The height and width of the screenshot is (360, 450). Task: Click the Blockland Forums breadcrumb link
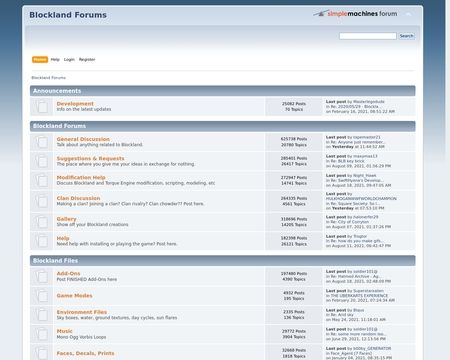49,78
